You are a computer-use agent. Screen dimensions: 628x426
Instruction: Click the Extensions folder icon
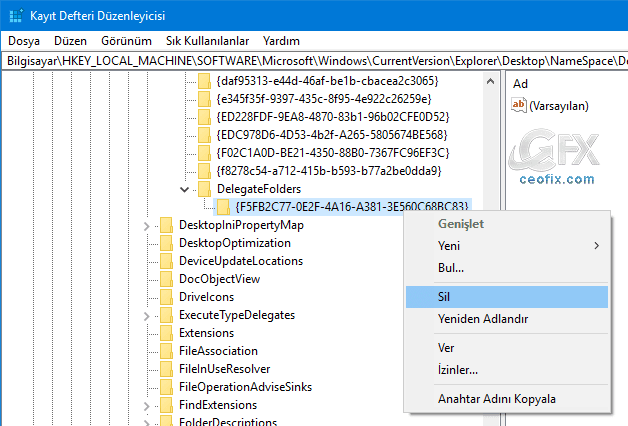[x=166, y=333]
